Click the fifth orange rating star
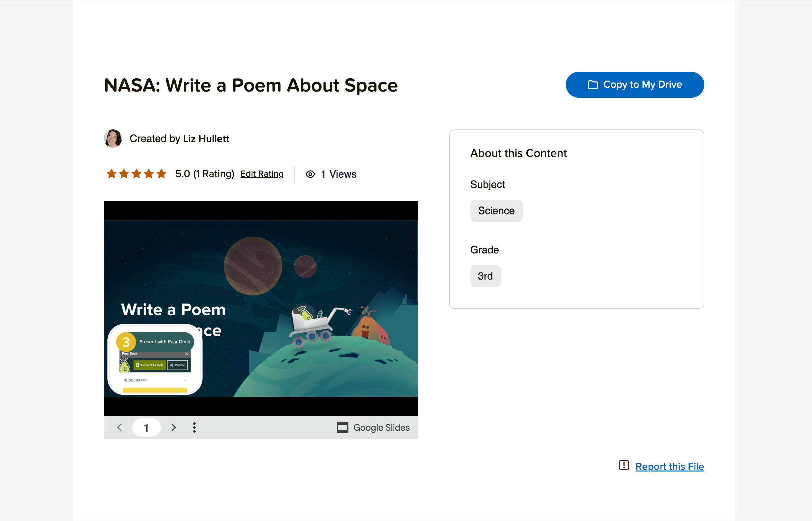 pyautogui.click(x=161, y=173)
